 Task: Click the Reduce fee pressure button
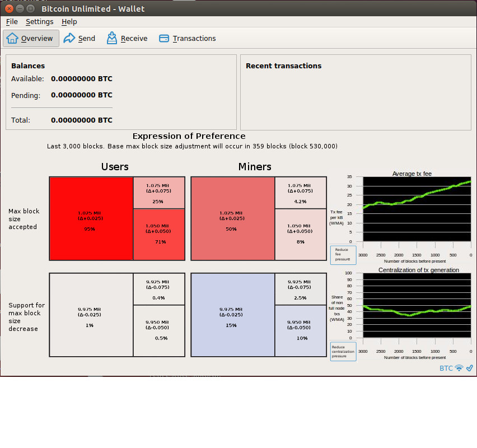343,255
